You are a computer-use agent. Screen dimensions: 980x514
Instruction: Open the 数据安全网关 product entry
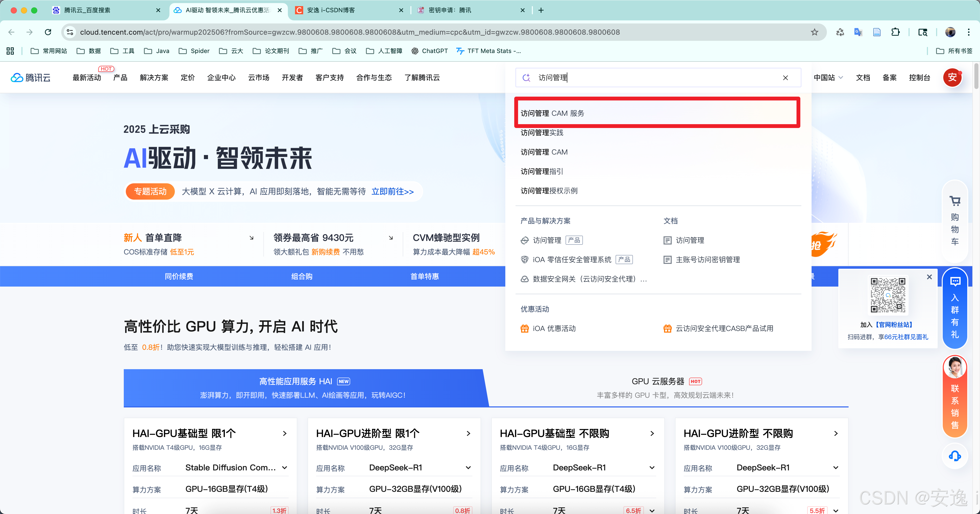584,279
